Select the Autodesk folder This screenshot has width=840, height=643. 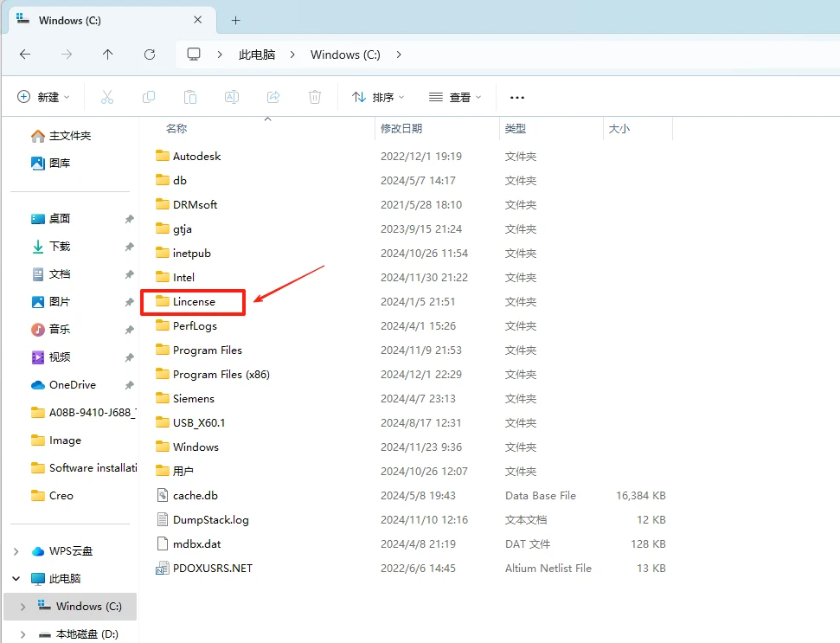click(188, 156)
